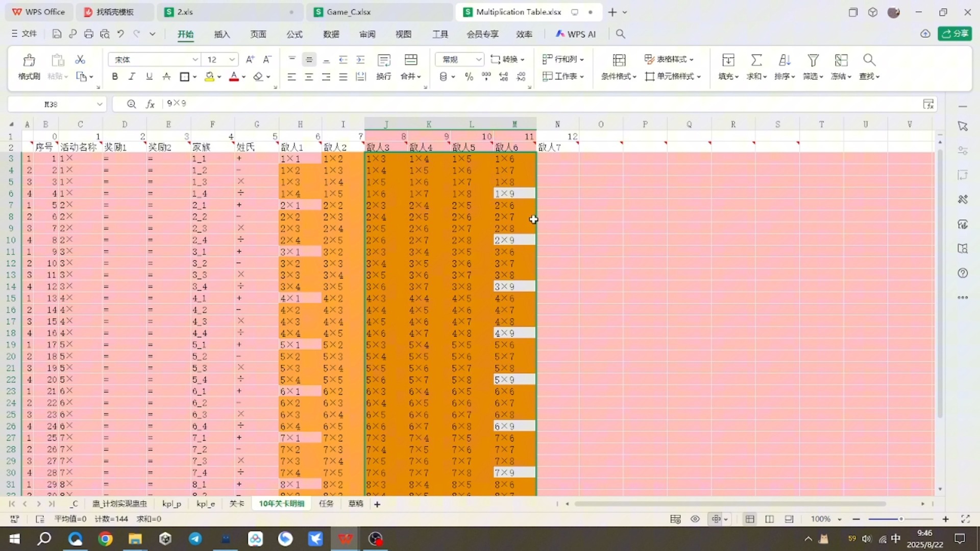The image size is (980, 551).
Task: Open the Insert (插入) ribbon tab
Action: tap(222, 34)
